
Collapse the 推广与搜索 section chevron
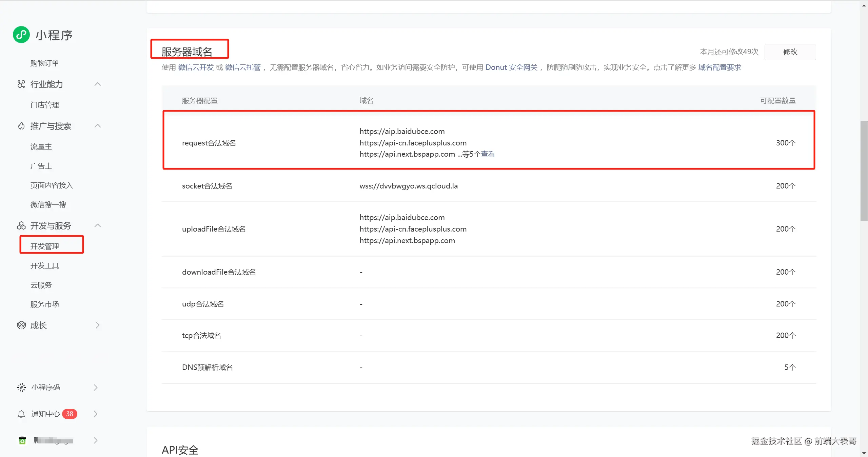click(x=98, y=126)
